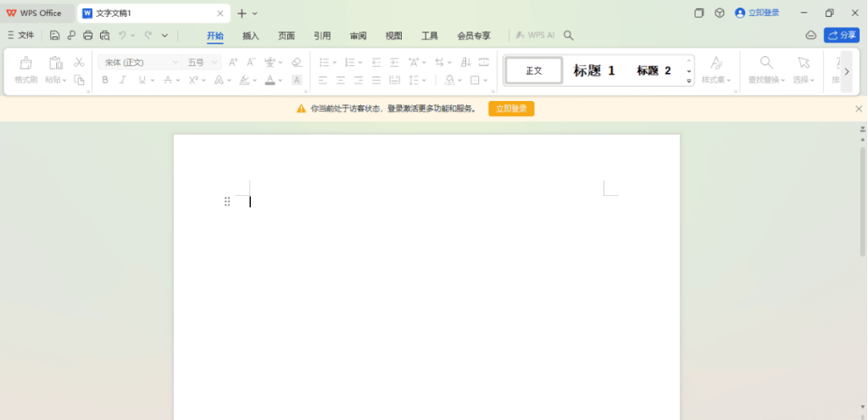The image size is (868, 420).
Task: Toggle bold formatting
Action: pos(105,80)
